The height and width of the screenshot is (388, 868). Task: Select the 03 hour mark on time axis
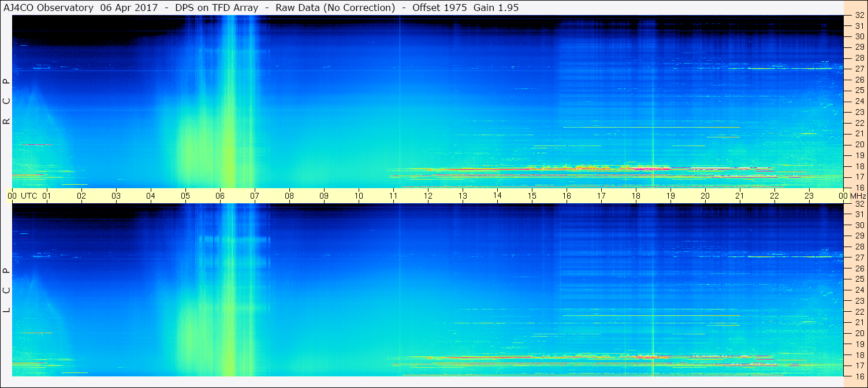(116, 196)
